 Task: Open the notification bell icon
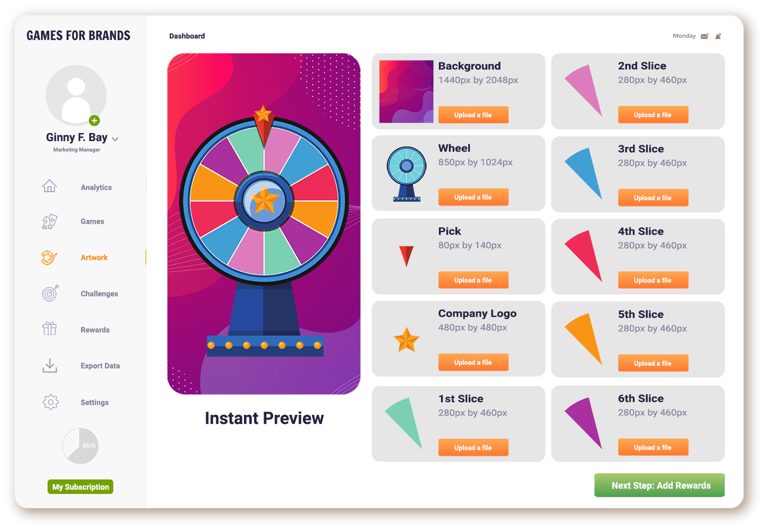[718, 36]
